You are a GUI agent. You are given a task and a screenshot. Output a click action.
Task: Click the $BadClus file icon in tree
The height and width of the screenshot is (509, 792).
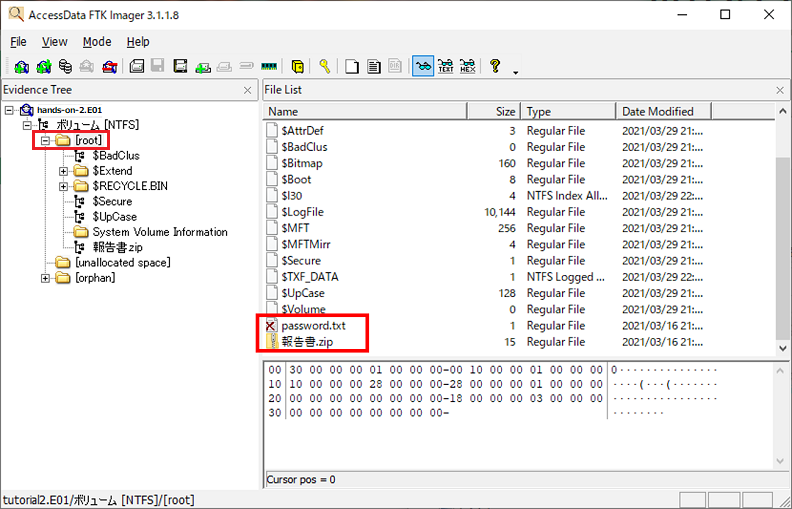79,156
